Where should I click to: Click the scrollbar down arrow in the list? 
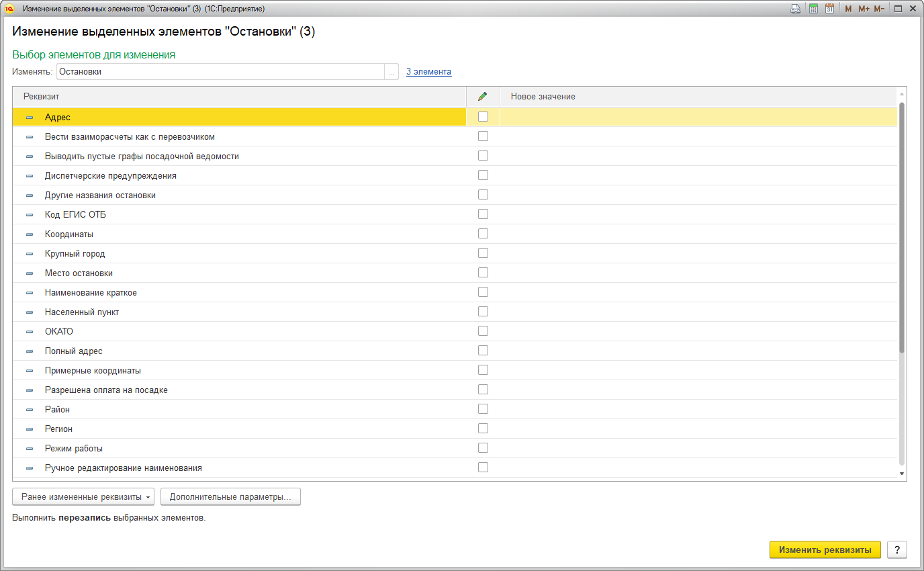pos(902,474)
